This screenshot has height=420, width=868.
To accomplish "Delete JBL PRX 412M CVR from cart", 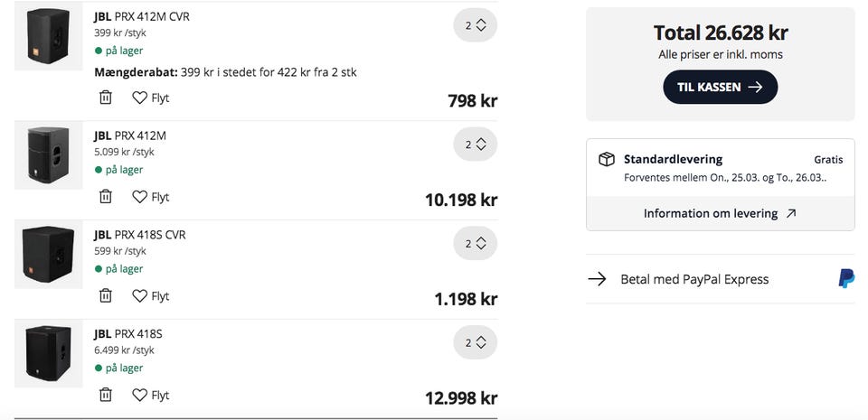I will (x=106, y=98).
